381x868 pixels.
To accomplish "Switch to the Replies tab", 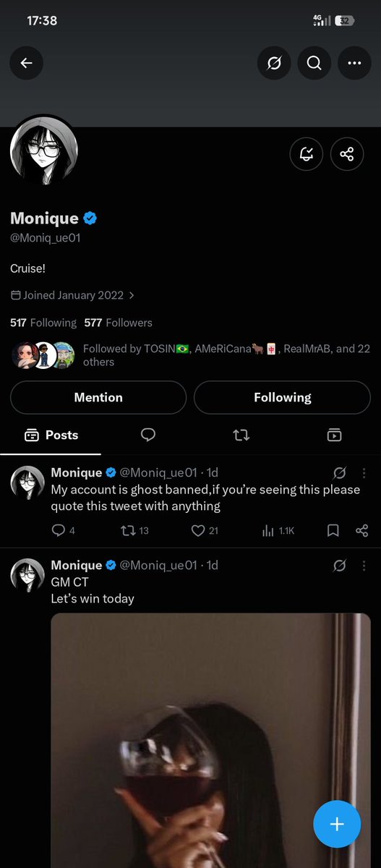I will [x=148, y=435].
